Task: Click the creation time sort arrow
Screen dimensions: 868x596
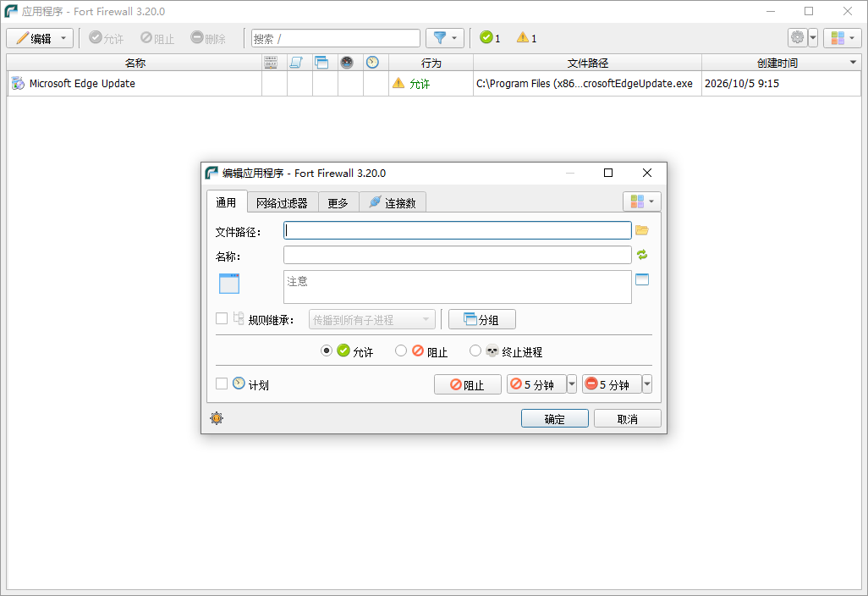Action: pos(853,62)
